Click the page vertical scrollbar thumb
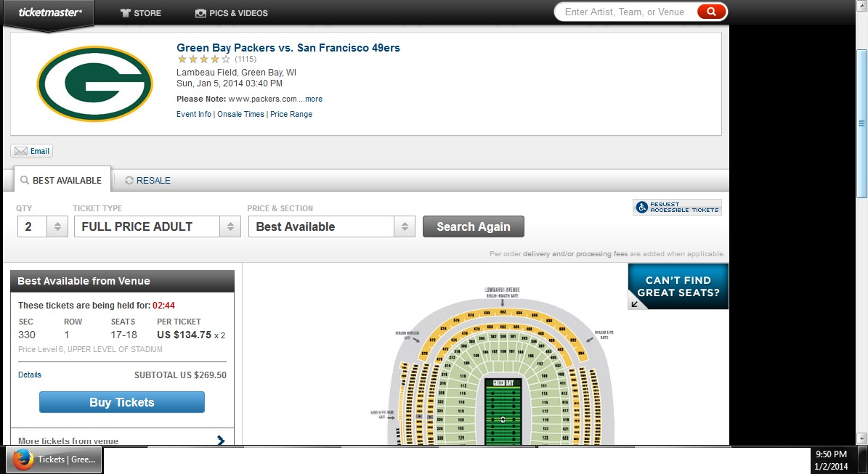 tap(861, 123)
